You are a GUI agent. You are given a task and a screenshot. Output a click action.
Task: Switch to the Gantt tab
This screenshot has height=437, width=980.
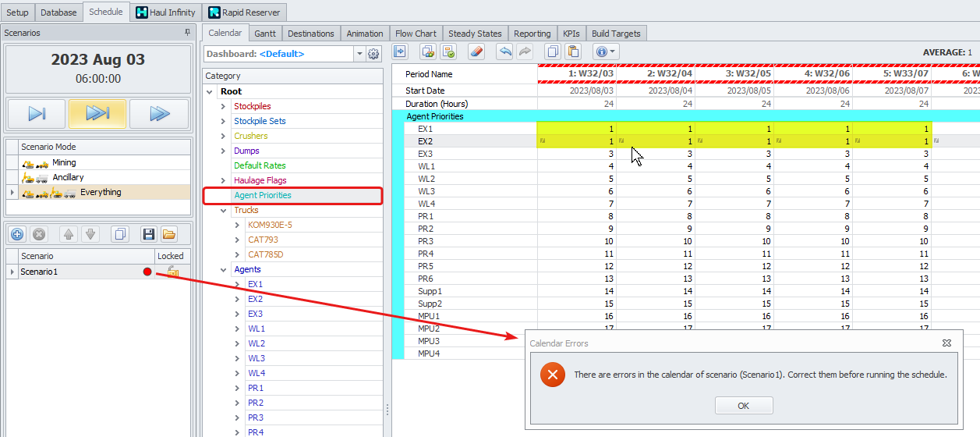coord(265,34)
